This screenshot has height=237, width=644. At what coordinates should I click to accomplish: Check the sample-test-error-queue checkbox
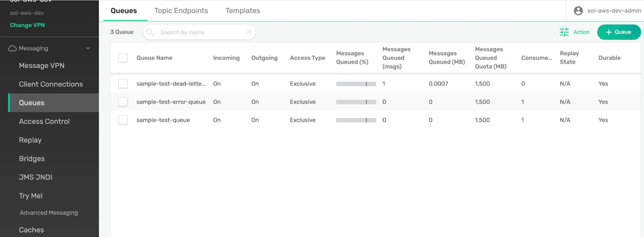pos(123,102)
